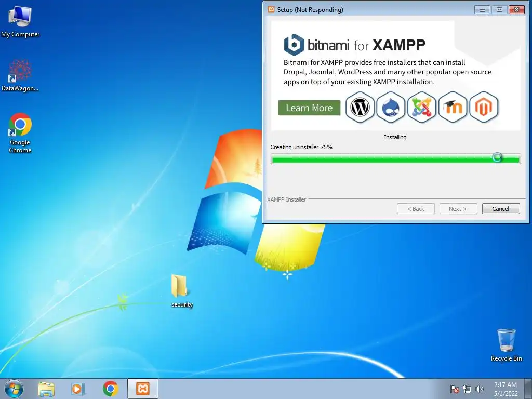Click the disabled Next button
532x399 pixels.
click(458, 209)
